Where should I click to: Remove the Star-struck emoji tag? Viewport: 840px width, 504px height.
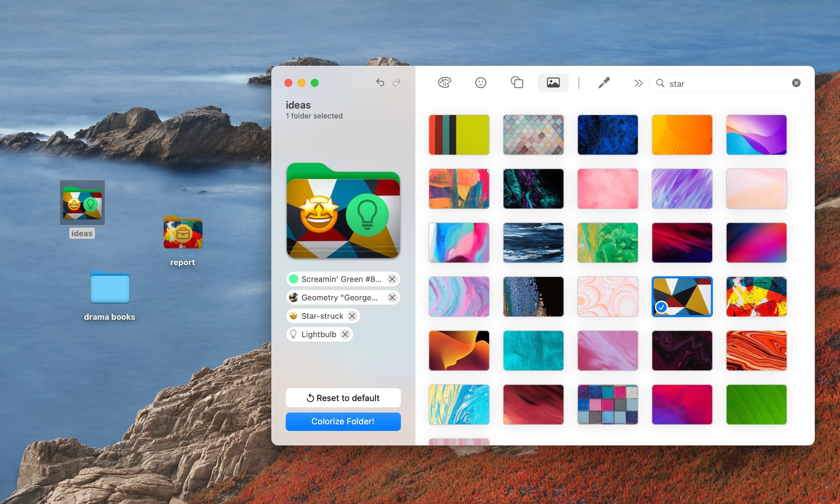(x=352, y=316)
